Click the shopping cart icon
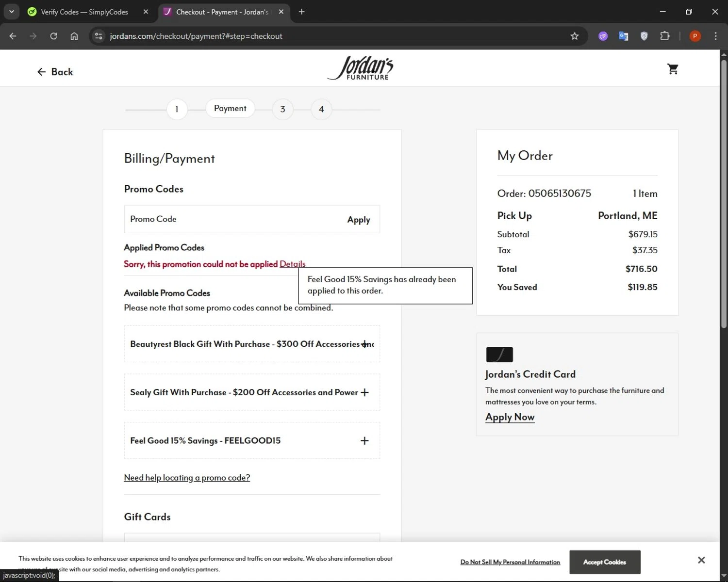 [x=673, y=69]
